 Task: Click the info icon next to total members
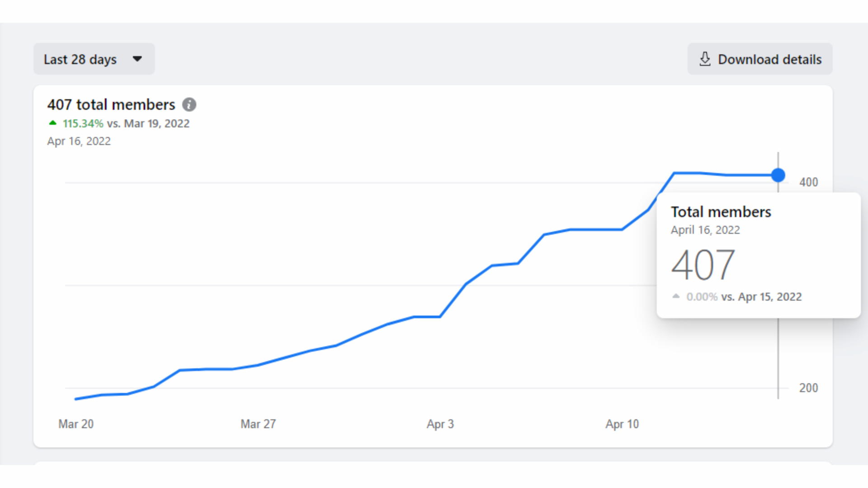(189, 105)
